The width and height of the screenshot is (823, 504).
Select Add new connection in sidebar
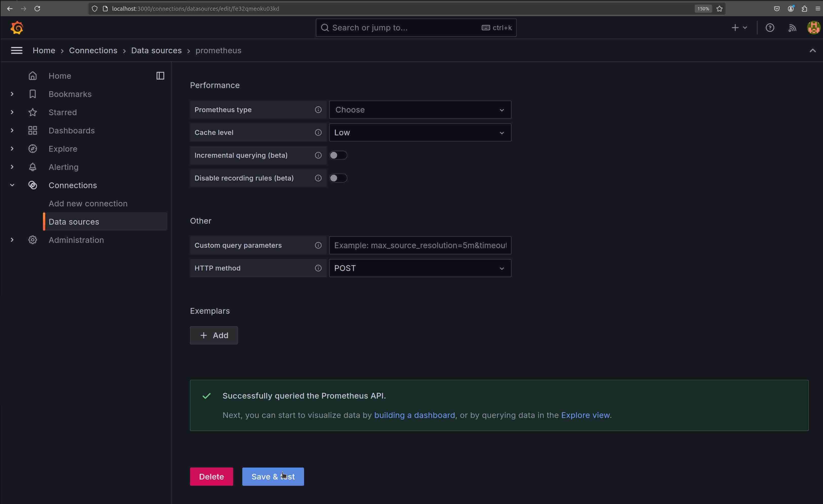point(88,203)
